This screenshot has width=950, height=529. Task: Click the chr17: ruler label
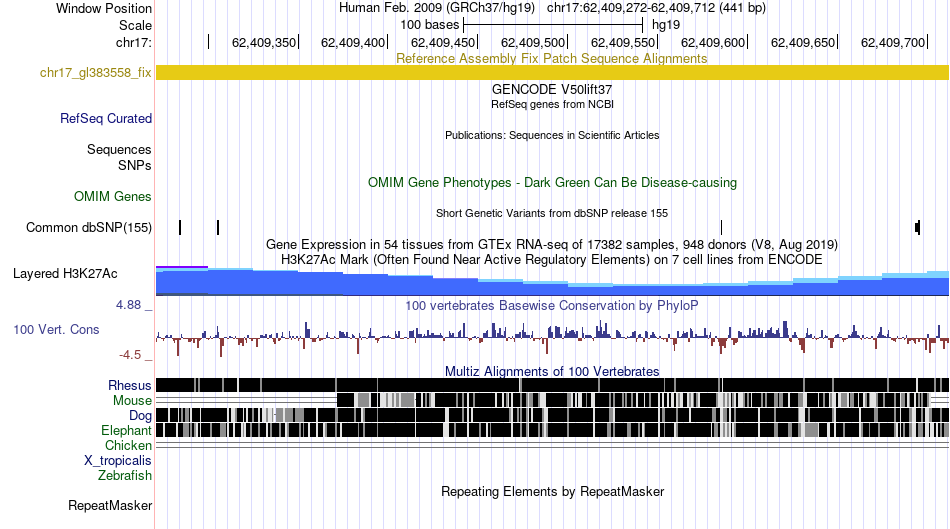coord(133,42)
